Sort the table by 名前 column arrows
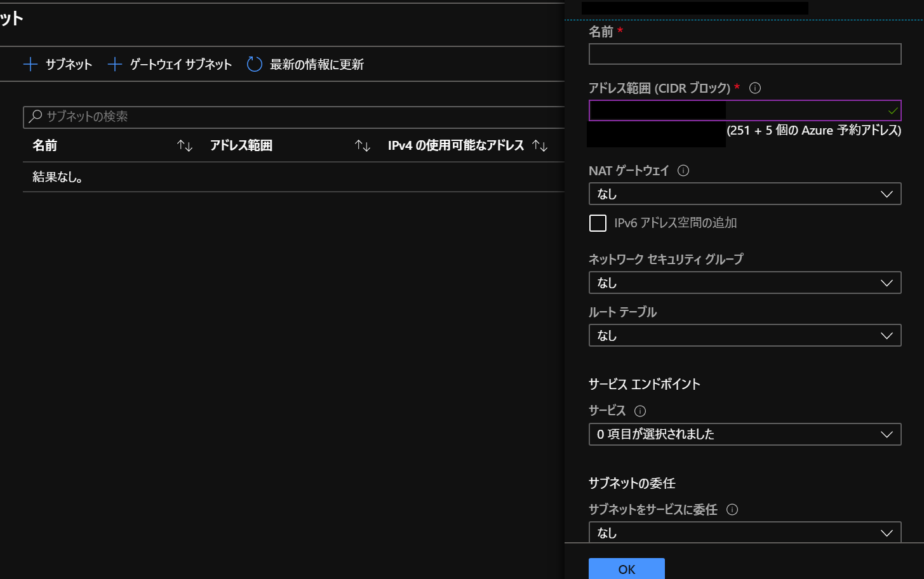The width and height of the screenshot is (924, 579). pyautogui.click(x=185, y=146)
